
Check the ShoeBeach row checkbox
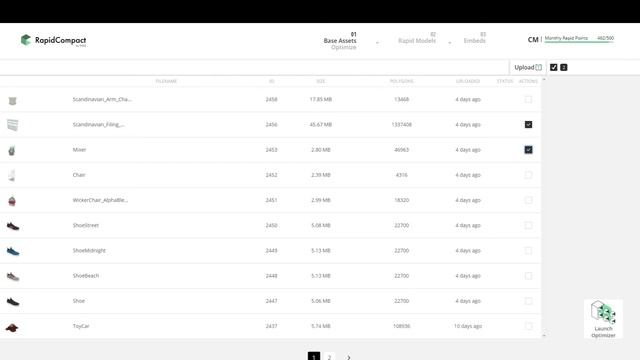(x=528, y=276)
